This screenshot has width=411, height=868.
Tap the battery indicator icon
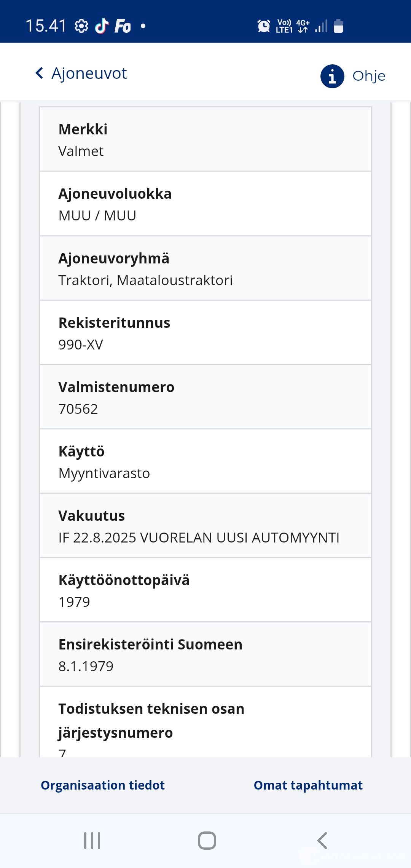pyautogui.click(x=338, y=26)
